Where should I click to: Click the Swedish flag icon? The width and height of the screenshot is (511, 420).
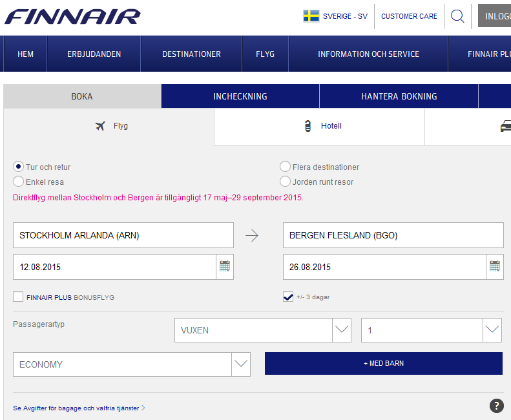[x=311, y=16]
